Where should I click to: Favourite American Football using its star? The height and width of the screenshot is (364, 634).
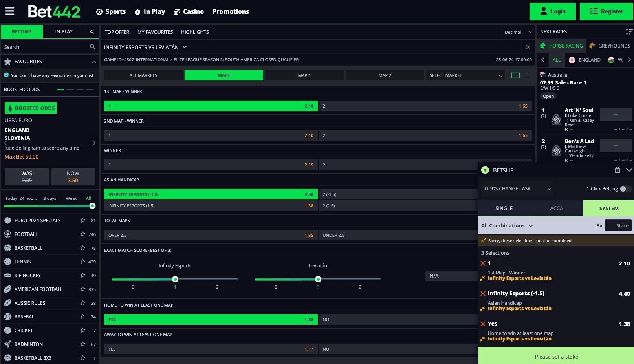tap(83, 289)
